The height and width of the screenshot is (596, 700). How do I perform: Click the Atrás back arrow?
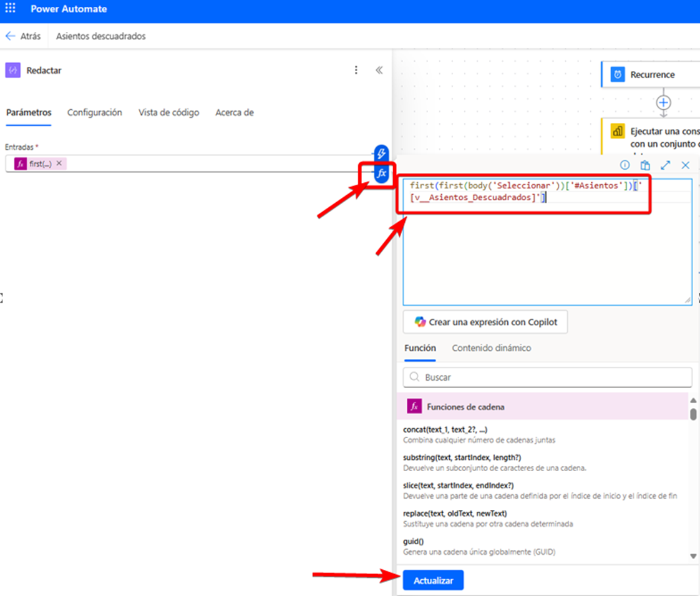[11, 36]
